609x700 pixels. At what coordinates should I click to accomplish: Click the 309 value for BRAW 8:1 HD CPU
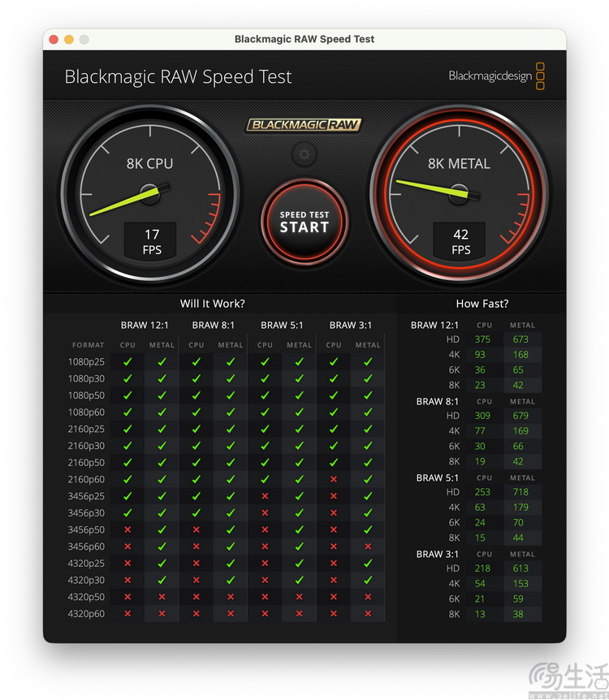coord(482,416)
